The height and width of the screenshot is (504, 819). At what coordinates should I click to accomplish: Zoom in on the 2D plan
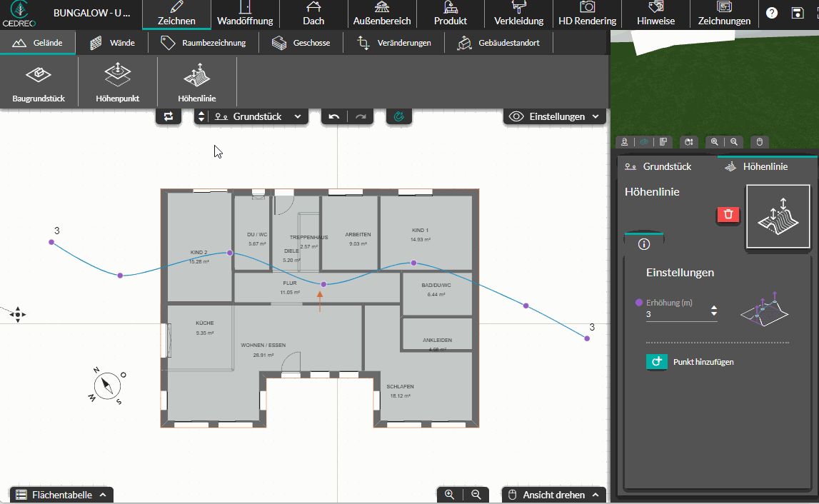click(449, 494)
